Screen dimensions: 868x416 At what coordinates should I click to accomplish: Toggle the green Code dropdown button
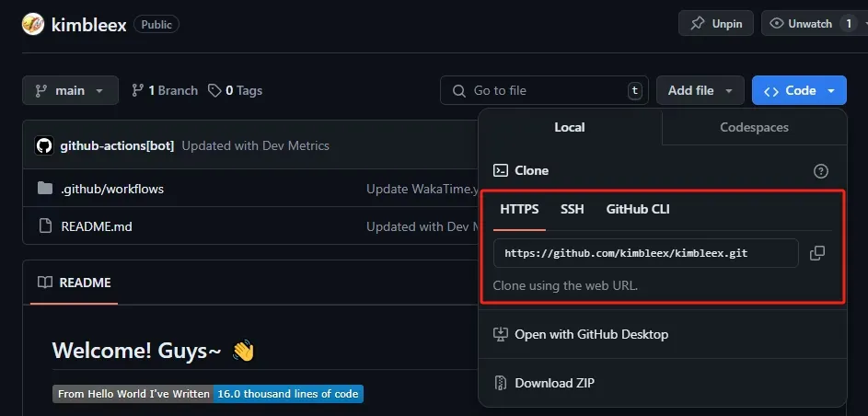click(799, 90)
